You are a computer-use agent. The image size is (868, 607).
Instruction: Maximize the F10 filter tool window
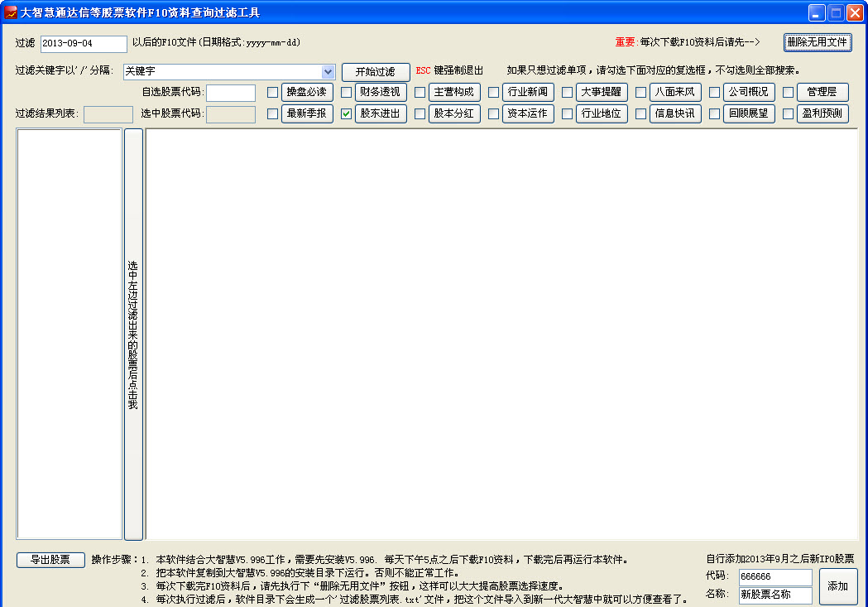[x=836, y=12]
